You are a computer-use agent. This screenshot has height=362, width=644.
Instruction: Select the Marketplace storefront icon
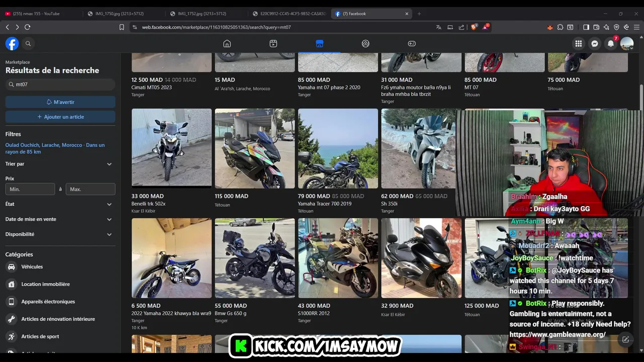coord(319,44)
